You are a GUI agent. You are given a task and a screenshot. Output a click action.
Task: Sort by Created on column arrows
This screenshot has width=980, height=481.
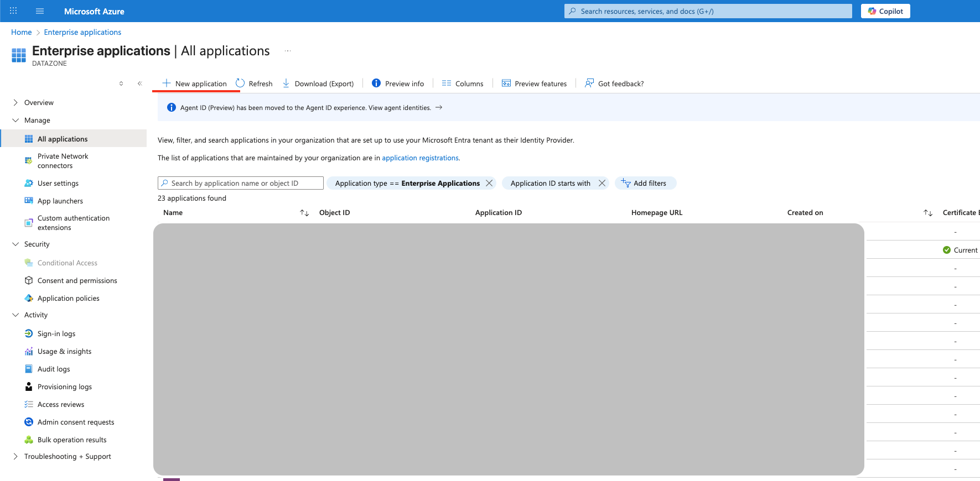pos(928,213)
